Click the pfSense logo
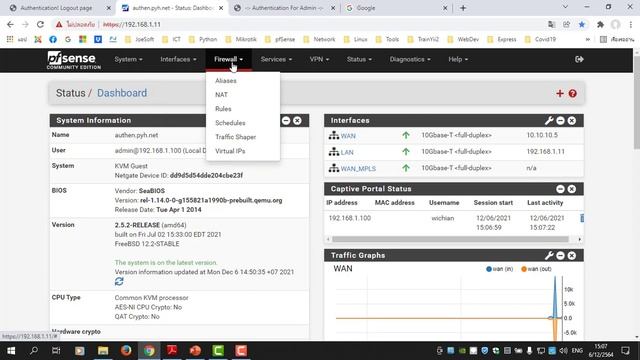 [x=74, y=60]
